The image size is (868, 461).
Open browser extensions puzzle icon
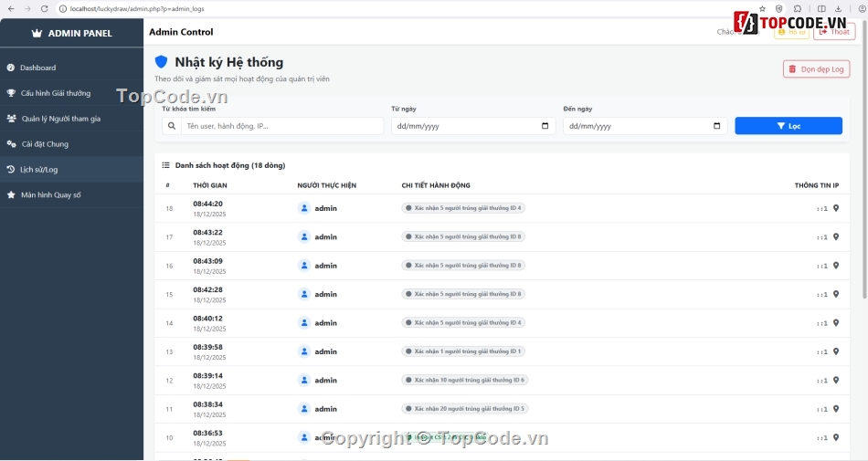tap(798, 8)
